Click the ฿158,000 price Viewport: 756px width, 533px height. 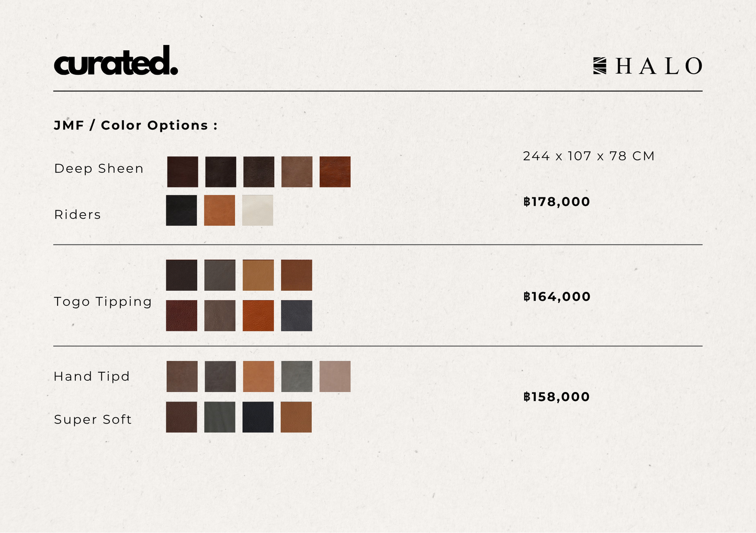(557, 397)
